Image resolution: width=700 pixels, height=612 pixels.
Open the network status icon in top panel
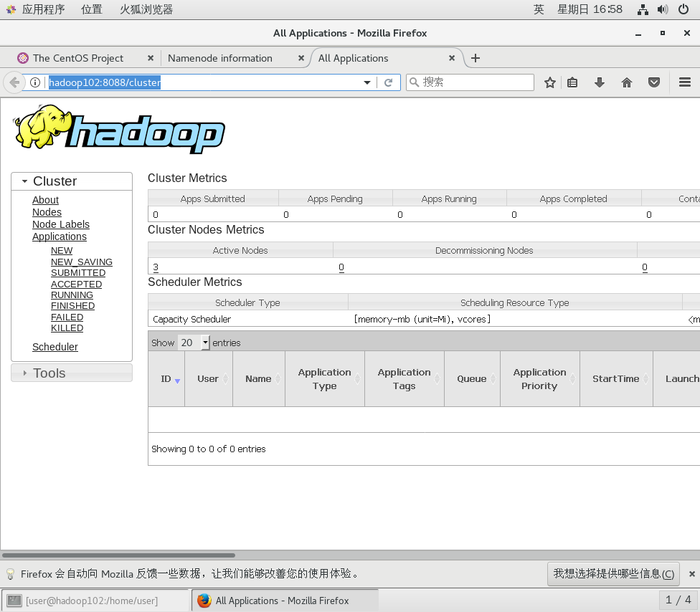643,9
